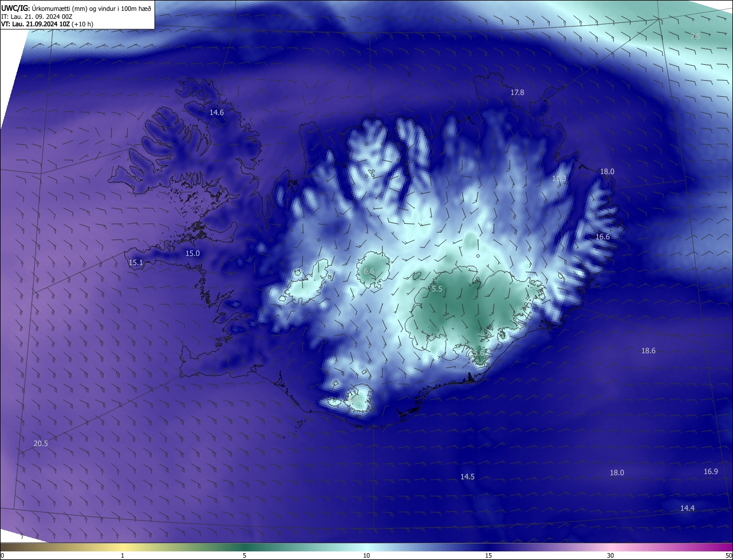This screenshot has width=733, height=560.
Task: Click the 14.6 value over the Westfjords
Action: pyautogui.click(x=216, y=113)
